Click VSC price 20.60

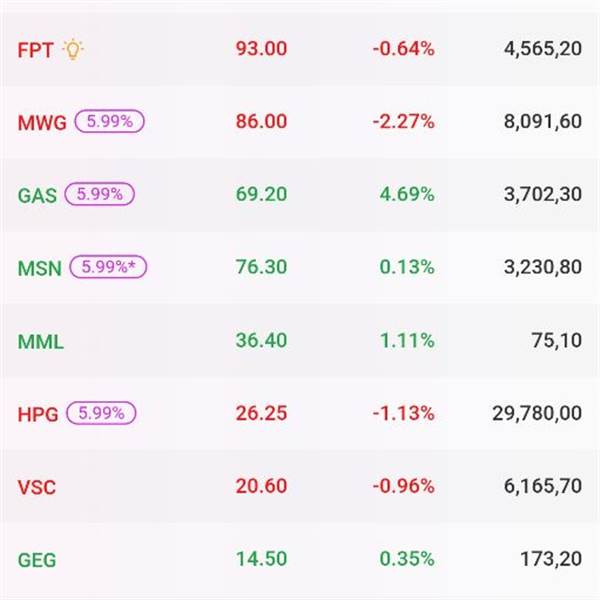[261, 487]
